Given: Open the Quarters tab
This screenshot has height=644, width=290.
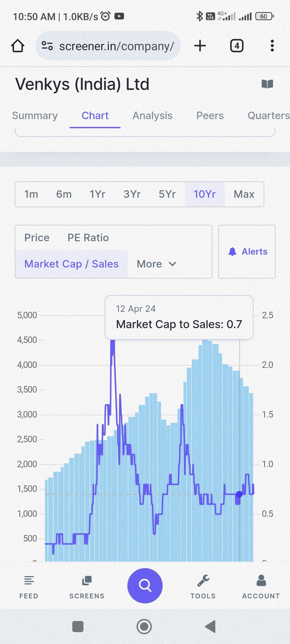Looking at the screenshot, I should point(269,116).
